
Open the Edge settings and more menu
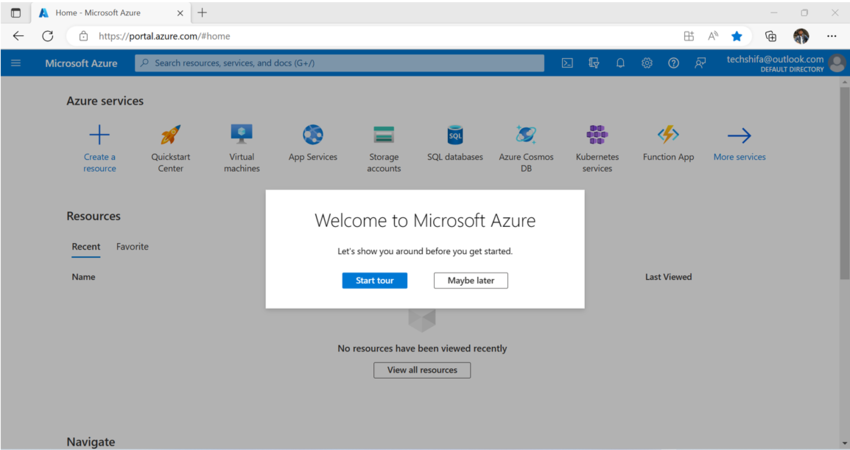point(832,36)
